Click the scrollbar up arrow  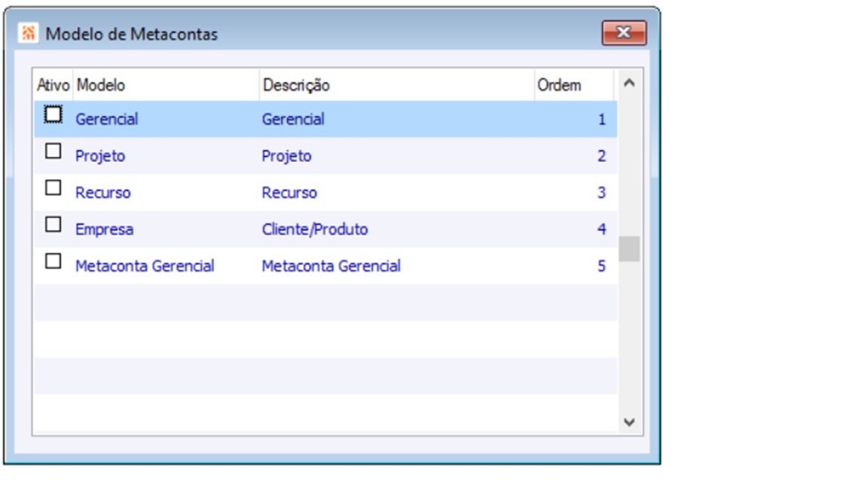pyautogui.click(x=629, y=83)
